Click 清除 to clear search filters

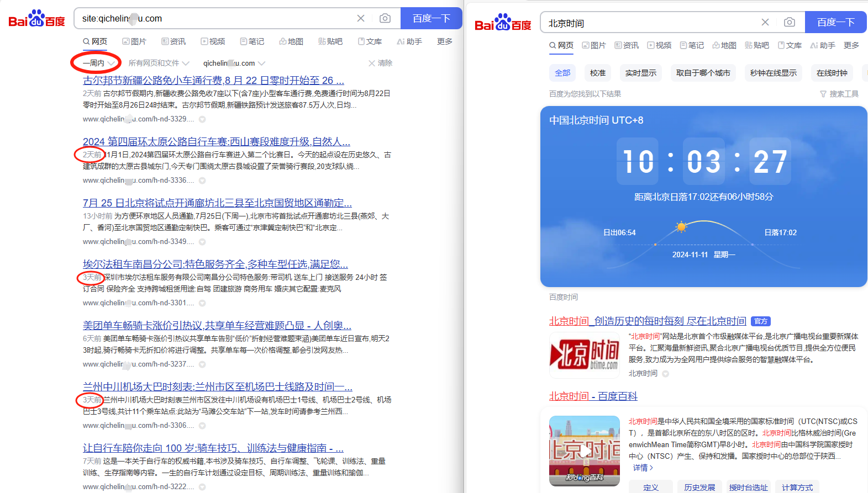380,63
